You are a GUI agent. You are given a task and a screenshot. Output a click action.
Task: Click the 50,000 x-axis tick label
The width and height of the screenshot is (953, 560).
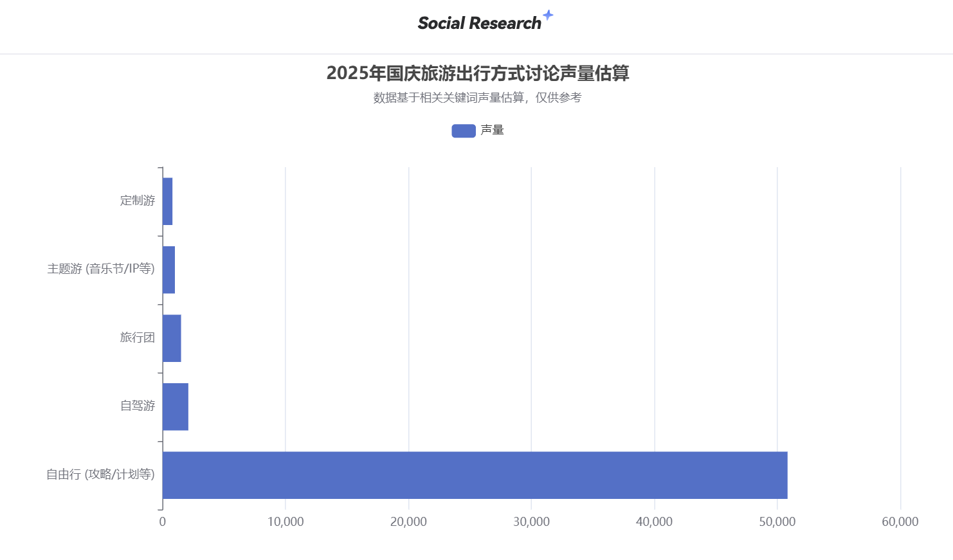777,522
